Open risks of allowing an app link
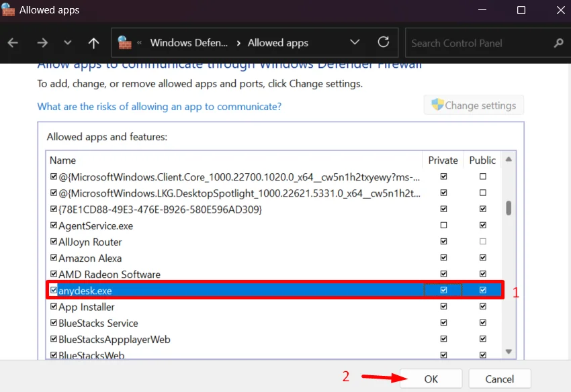This screenshot has height=392, width=571. [x=159, y=107]
